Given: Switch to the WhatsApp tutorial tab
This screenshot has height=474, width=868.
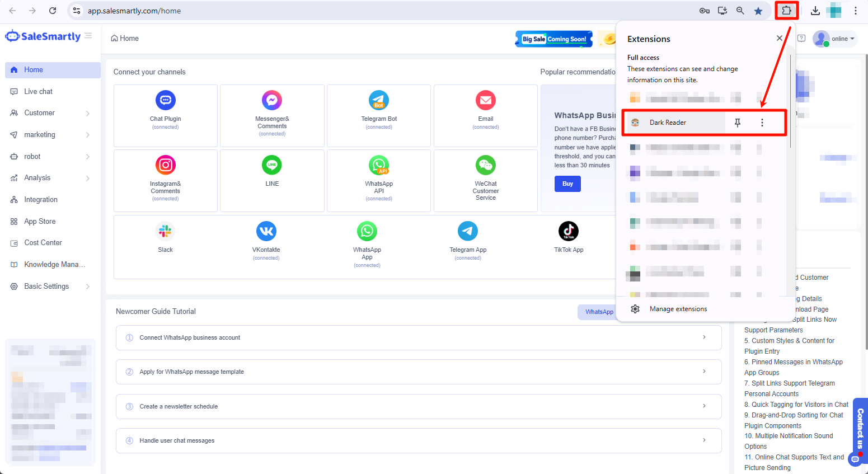Looking at the screenshot, I should tap(599, 312).
